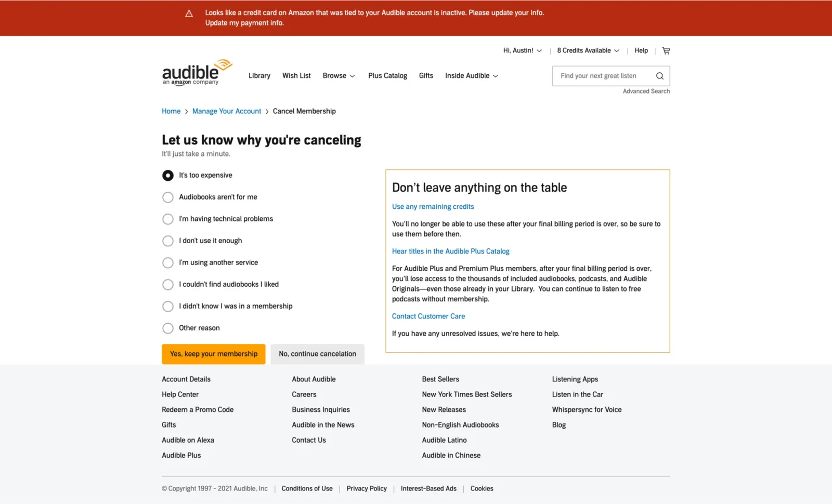
Task: Open Best Sellers footer link
Action: click(x=440, y=379)
